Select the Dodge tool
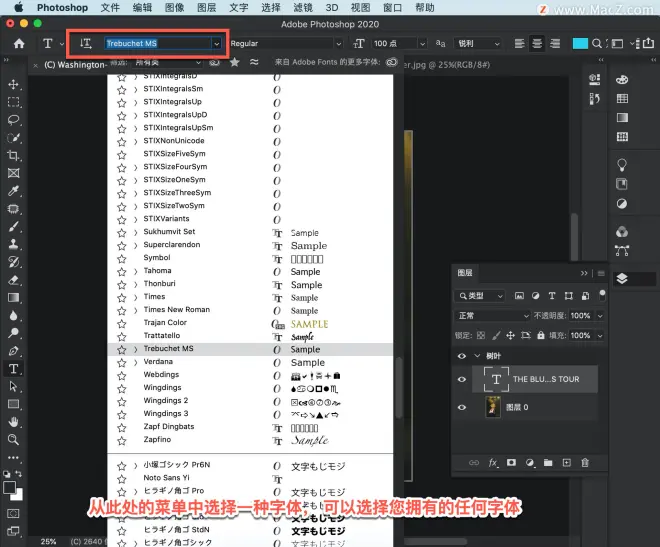 pos(13,333)
